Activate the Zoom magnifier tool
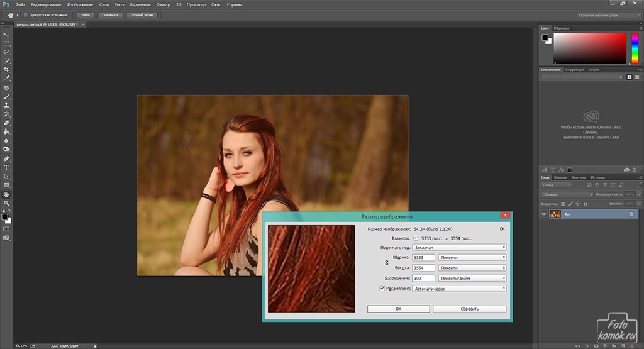This screenshot has width=644, height=349. coord(7,203)
